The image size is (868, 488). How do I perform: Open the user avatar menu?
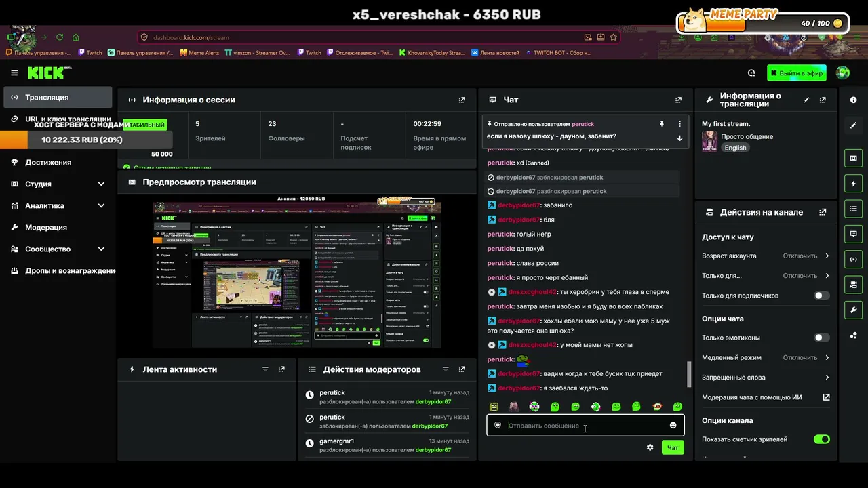click(843, 73)
